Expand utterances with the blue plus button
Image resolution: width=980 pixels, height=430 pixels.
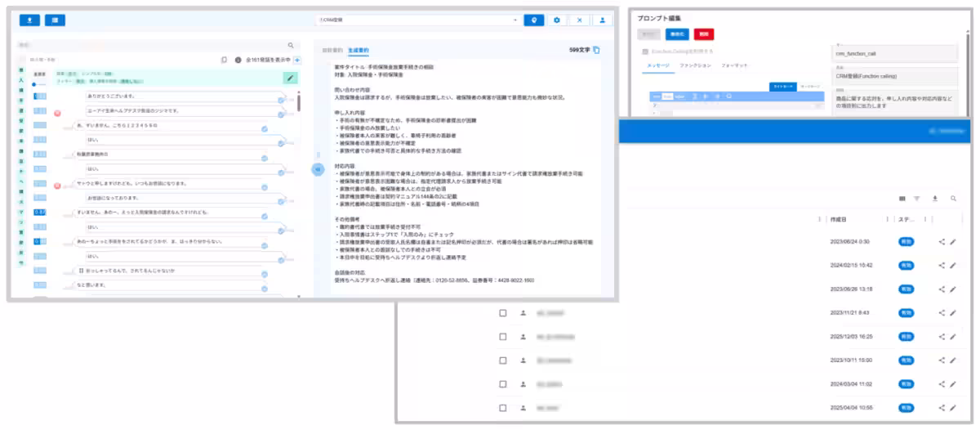pos(297,60)
